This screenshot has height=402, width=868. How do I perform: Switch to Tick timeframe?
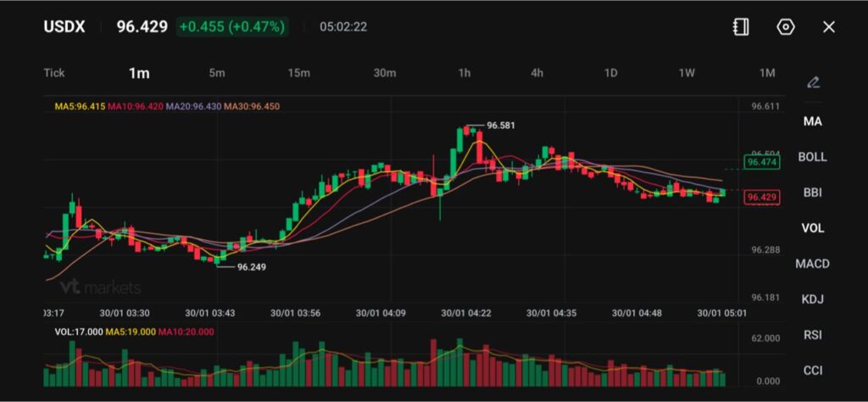click(54, 73)
